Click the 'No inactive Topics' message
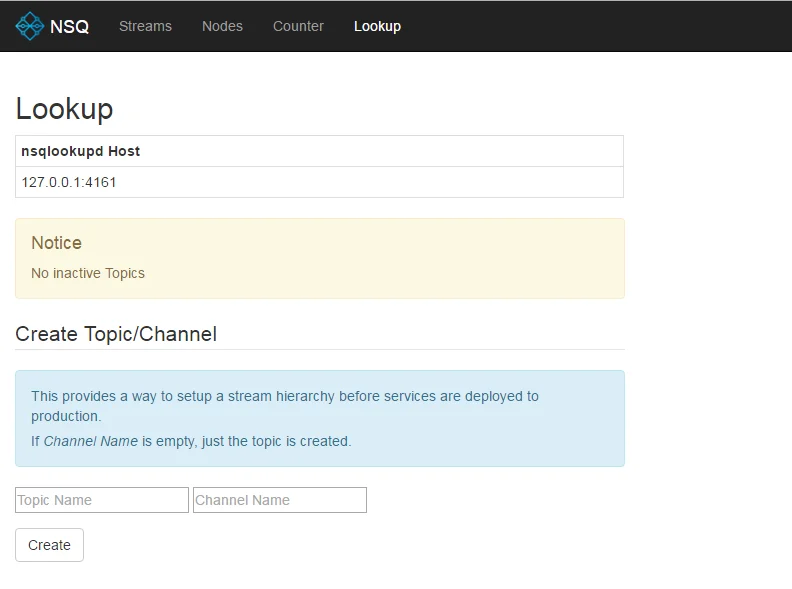 point(88,273)
